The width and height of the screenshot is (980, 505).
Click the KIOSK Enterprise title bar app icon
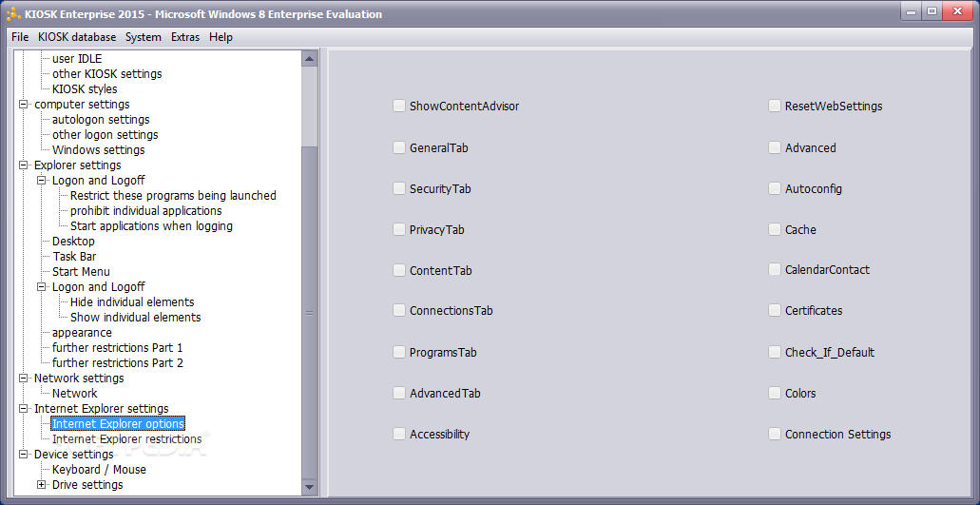(13, 13)
